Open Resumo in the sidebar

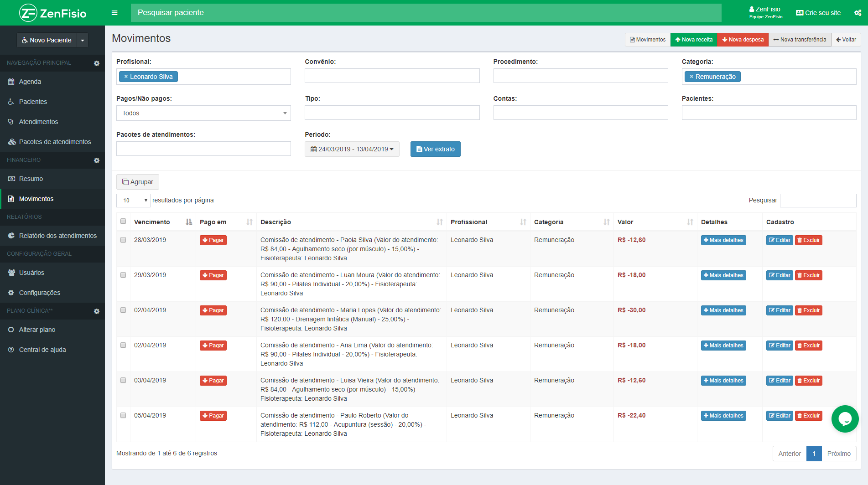[52, 179]
